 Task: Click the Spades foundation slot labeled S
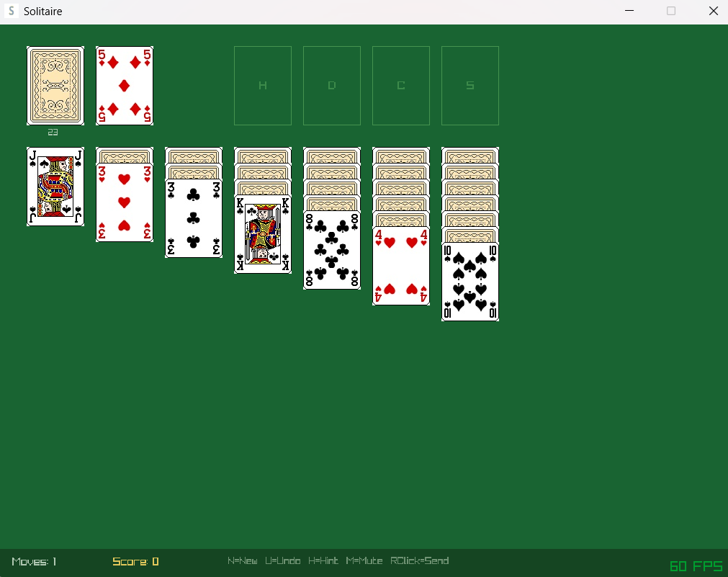tap(469, 85)
